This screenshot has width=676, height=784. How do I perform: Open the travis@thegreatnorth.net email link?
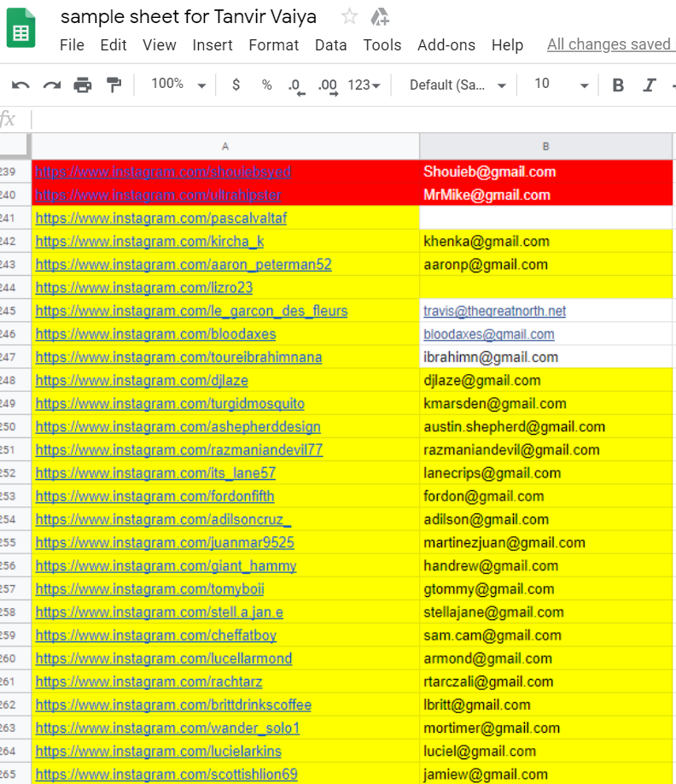pos(495,311)
